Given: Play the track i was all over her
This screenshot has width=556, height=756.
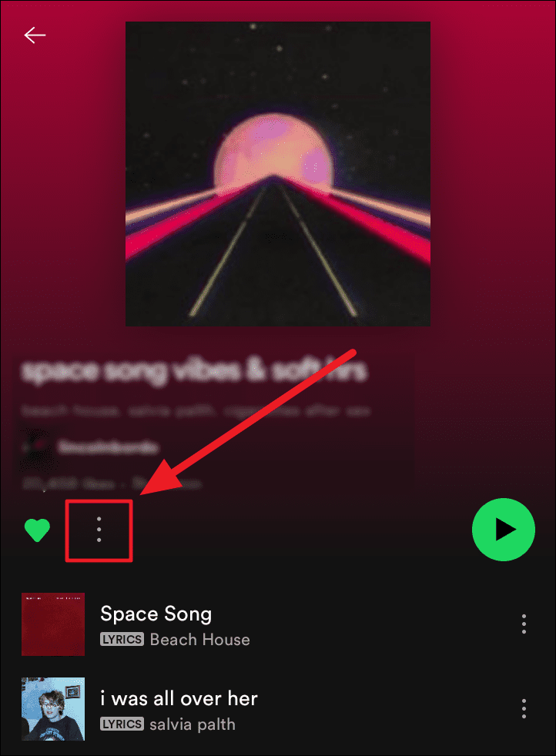Looking at the screenshot, I should point(179,698).
